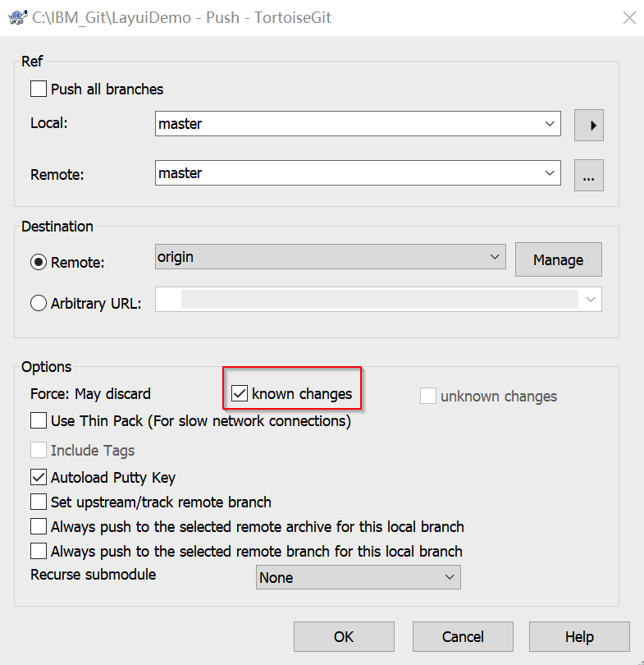This screenshot has height=665, width=644.
Task: Uncheck the known changes force option
Action: tap(240, 394)
